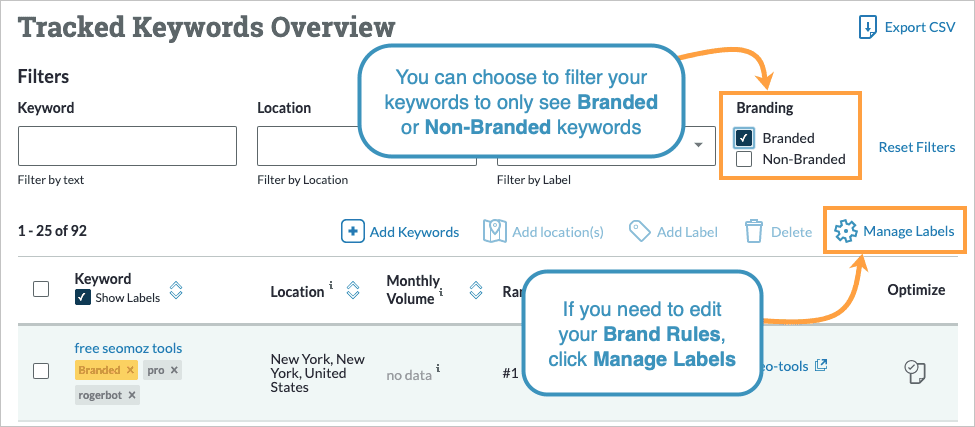Click the Keyword filter text field

pos(127,146)
